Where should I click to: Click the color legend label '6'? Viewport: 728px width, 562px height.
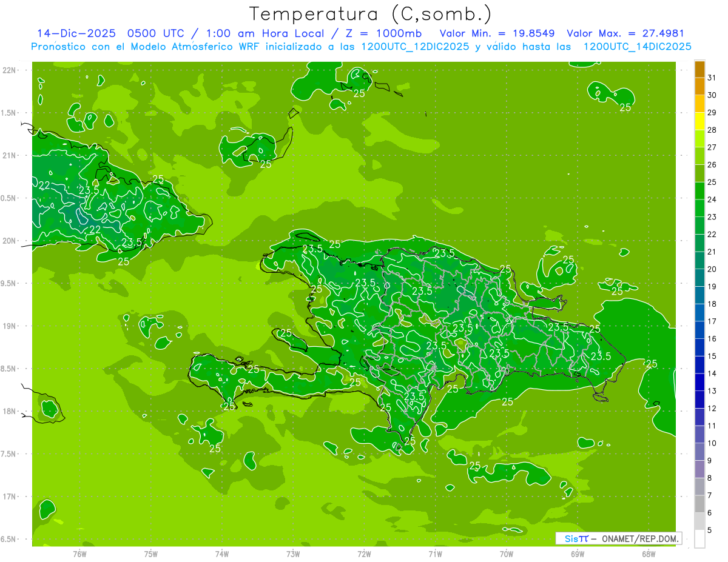coord(710,513)
